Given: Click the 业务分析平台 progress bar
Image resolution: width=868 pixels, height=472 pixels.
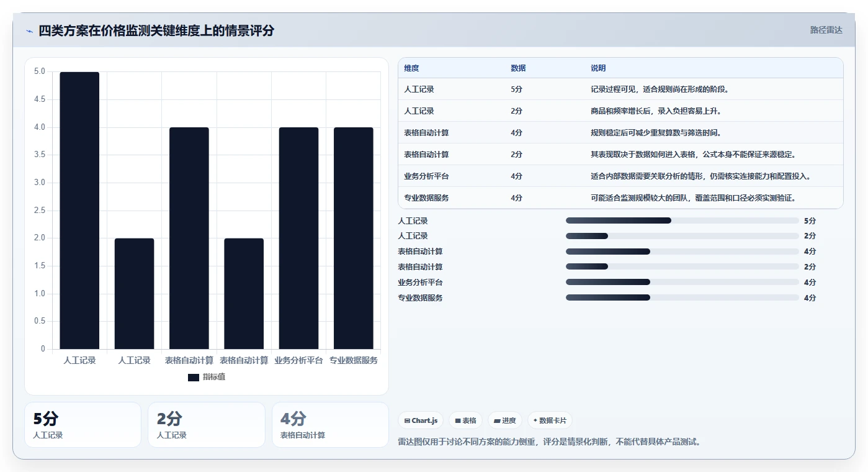Looking at the screenshot, I should pos(682,283).
